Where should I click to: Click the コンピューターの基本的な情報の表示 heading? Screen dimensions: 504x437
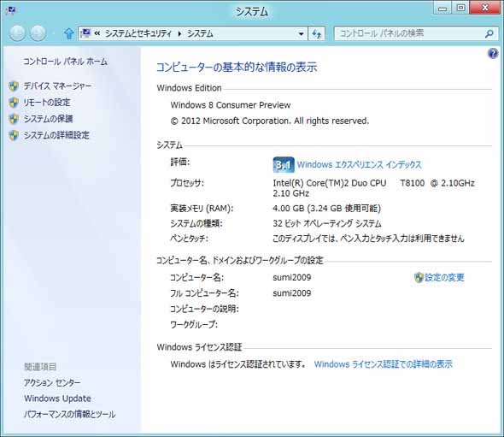[237, 67]
